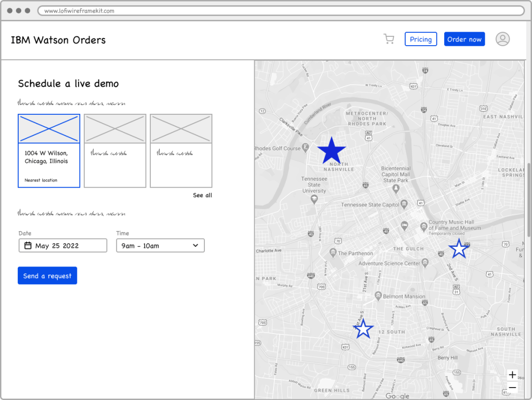Click the calendar icon in Date field
Image resolution: width=532 pixels, height=400 pixels.
pyautogui.click(x=28, y=246)
